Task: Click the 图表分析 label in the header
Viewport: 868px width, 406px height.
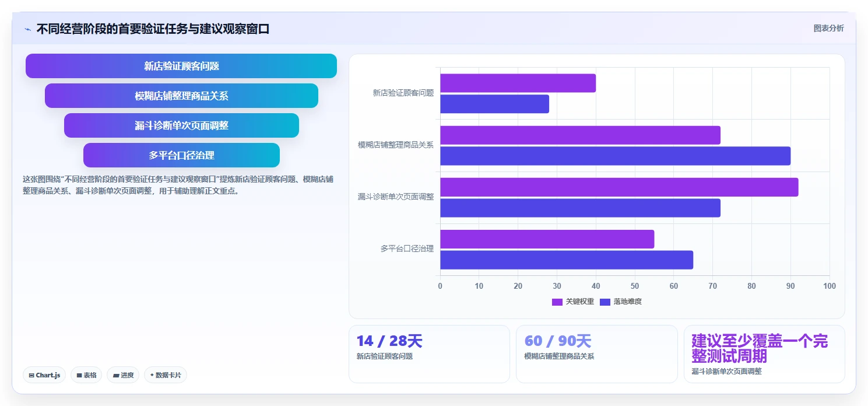Action: [x=828, y=28]
